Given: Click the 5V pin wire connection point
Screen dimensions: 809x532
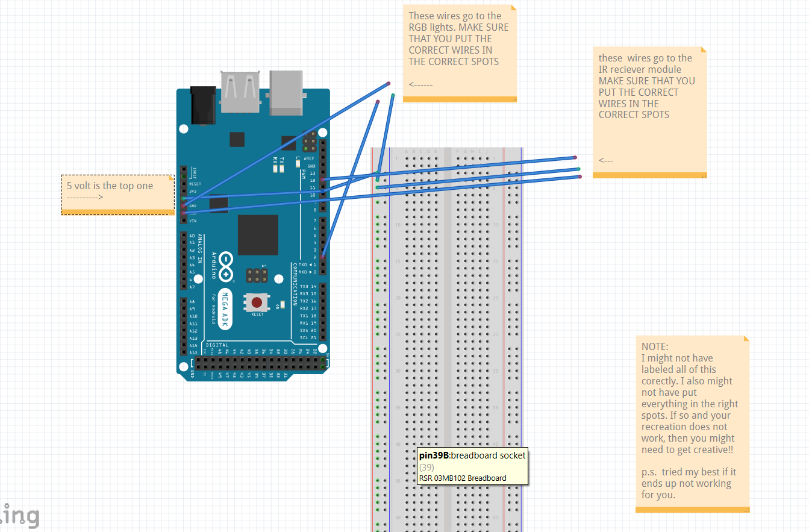Looking at the screenshot, I should pos(183,198).
